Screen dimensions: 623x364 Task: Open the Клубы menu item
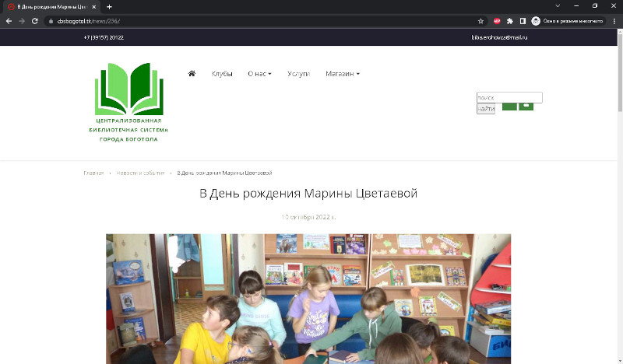coord(222,73)
